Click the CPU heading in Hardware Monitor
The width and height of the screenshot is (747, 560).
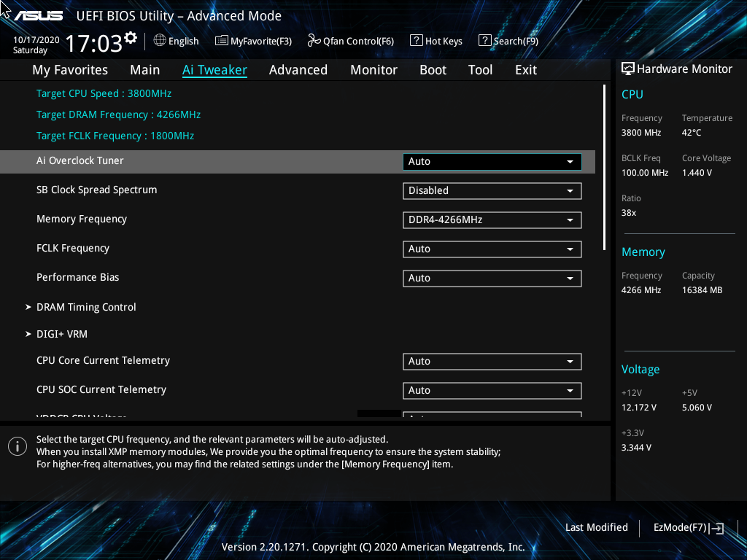pos(632,94)
